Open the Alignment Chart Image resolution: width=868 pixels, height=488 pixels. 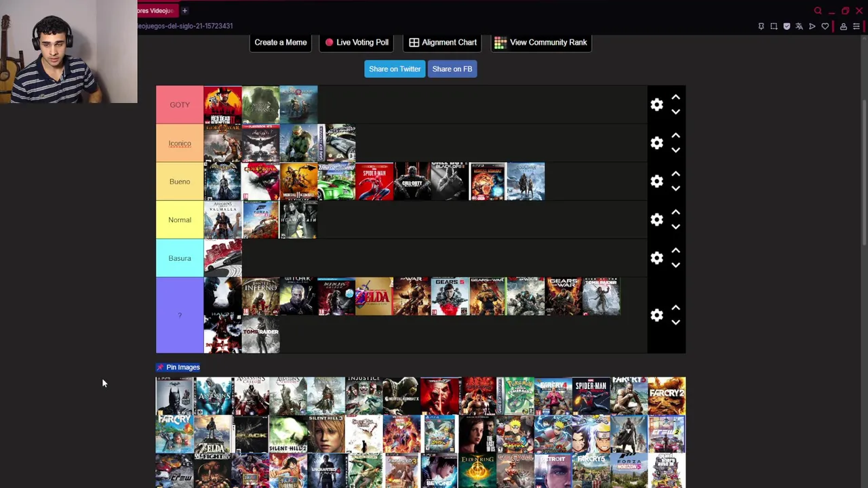pyautogui.click(x=443, y=42)
